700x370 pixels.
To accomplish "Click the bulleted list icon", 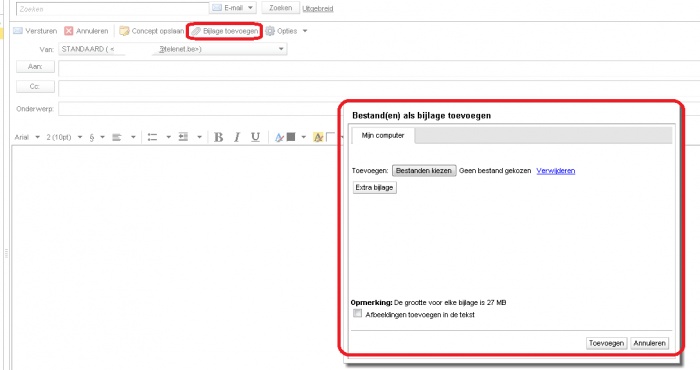I will pyautogui.click(x=152, y=137).
